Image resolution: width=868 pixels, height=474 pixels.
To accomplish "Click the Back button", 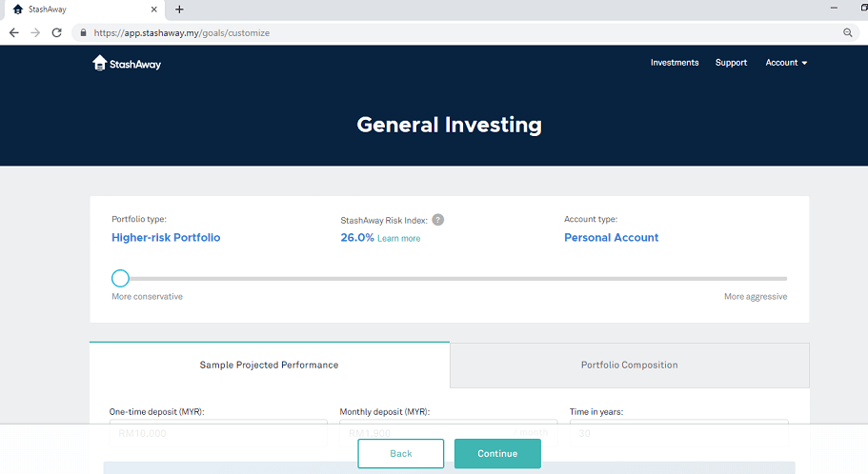I will click(401, 453).
